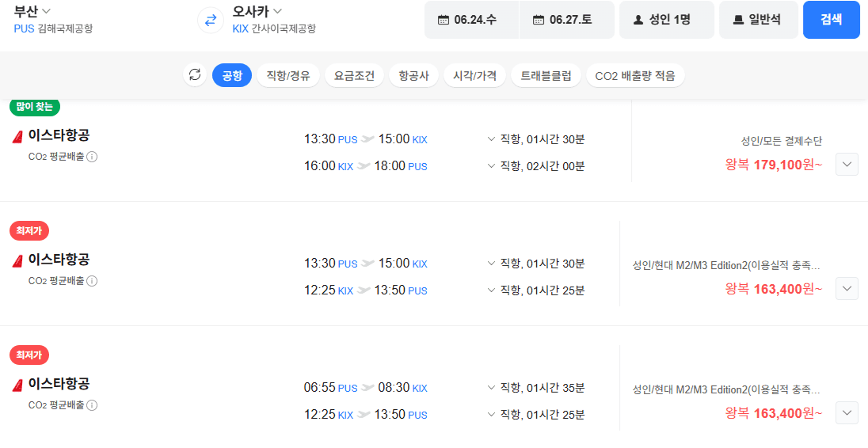Click the 많이 찾는 green badge
The width and height of the screenshot is (868, 448).
(34, 107)
